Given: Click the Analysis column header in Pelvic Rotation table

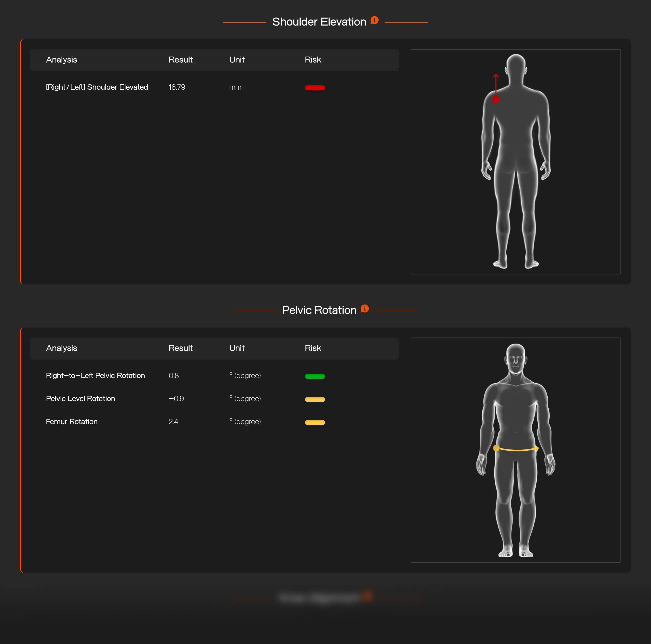Looking at the screenshot, I should click(61, 348).
